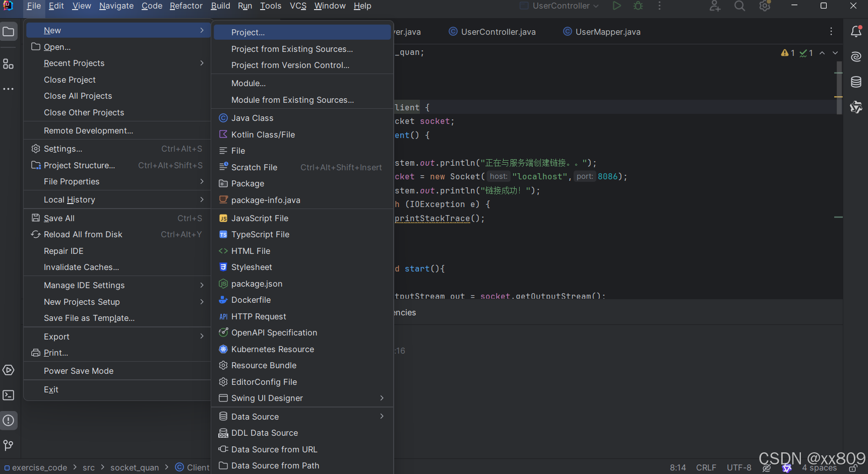
Task: Click the editor vertical scrollbar
Action: [x=839, y=88]
